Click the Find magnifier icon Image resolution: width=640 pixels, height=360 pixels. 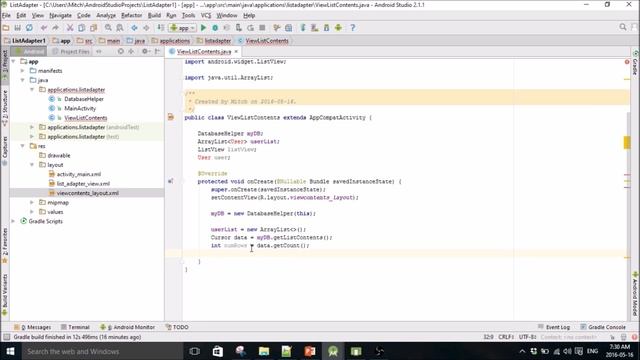click(x=108, y=28)
